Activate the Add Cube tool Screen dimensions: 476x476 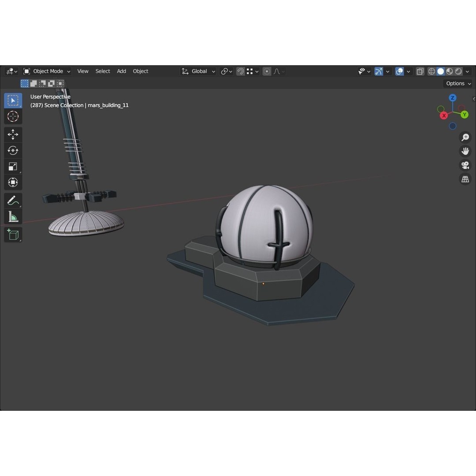[13, 234]
